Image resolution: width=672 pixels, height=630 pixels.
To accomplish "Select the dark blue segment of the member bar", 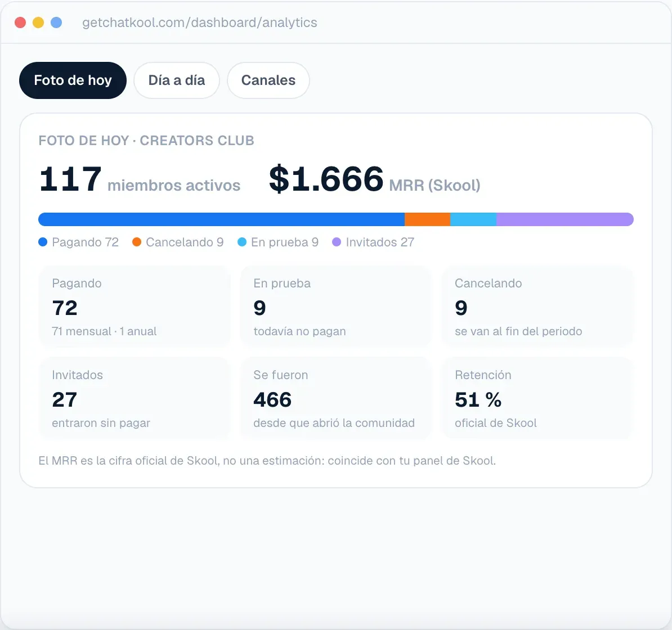I will 222,219.
